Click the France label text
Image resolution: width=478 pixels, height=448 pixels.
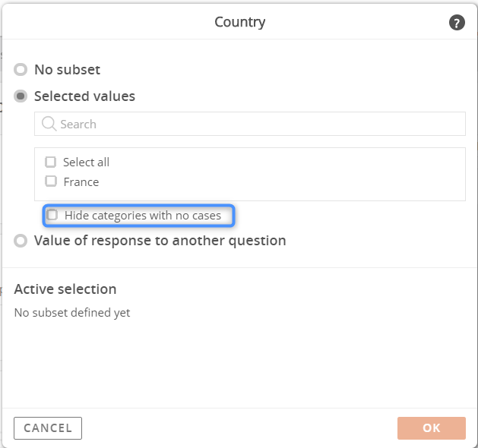pyautogui.click(x=81, y=182)
